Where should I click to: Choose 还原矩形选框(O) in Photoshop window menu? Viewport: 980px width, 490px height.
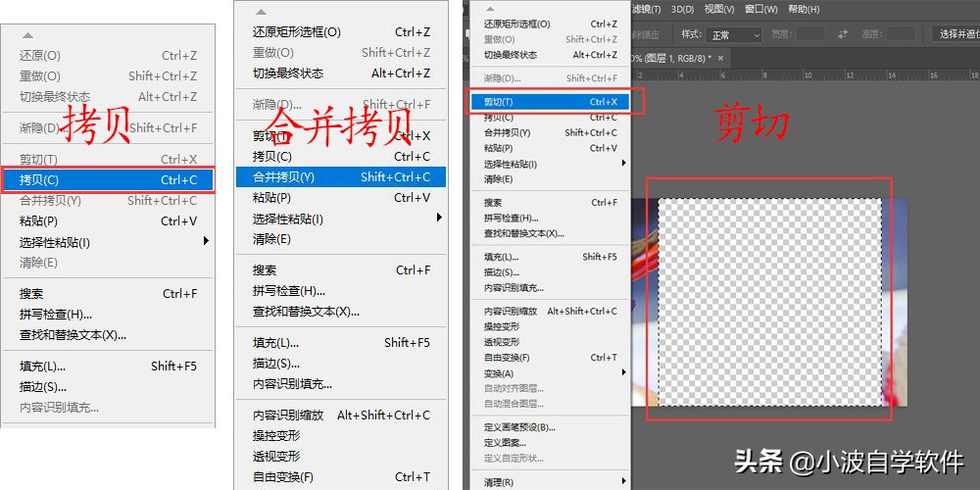coord(550,24)
